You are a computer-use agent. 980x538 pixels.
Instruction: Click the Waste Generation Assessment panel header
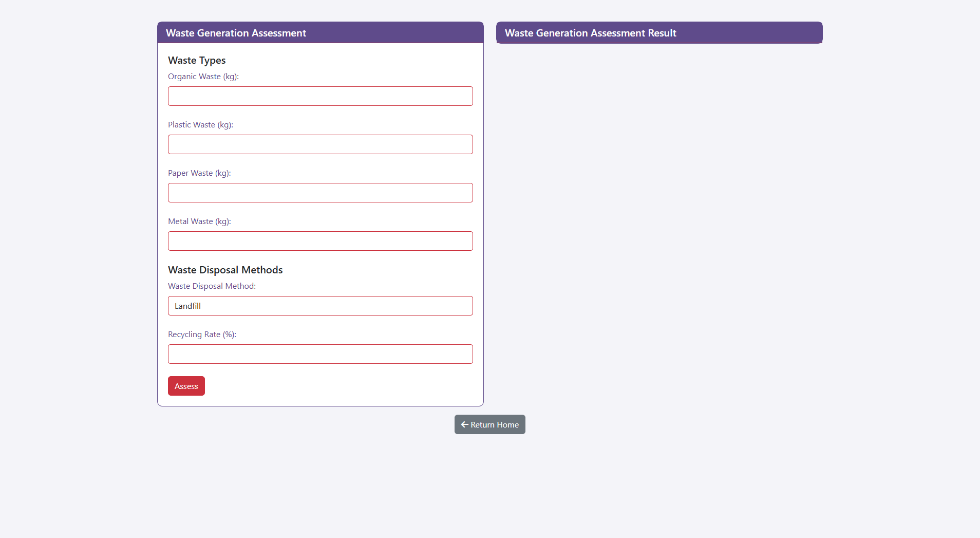click(236, 33)
